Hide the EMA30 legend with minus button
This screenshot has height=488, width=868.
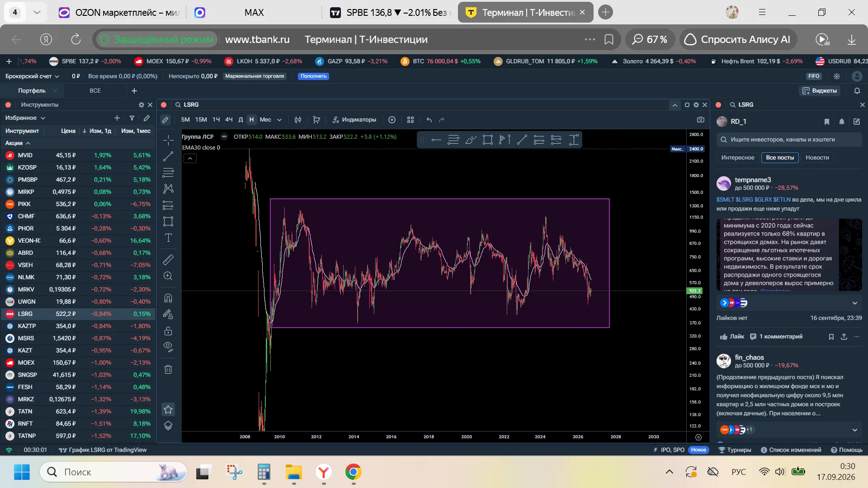pos(224,136)
